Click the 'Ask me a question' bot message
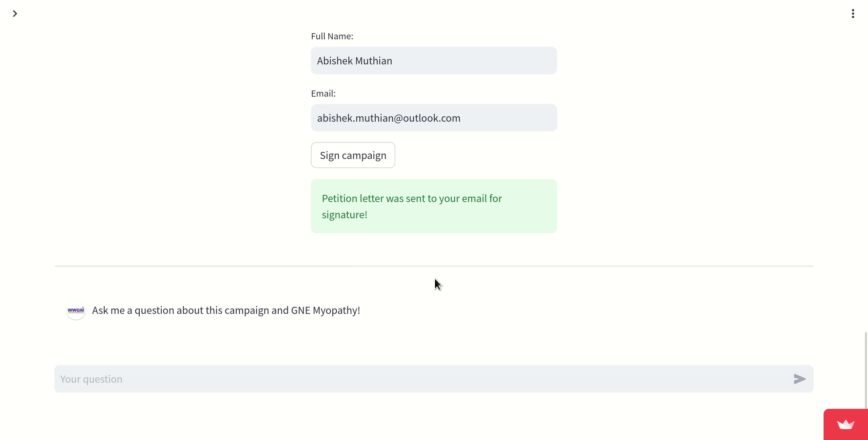Viewport: 868px width, 440px height. pos(225,309)
